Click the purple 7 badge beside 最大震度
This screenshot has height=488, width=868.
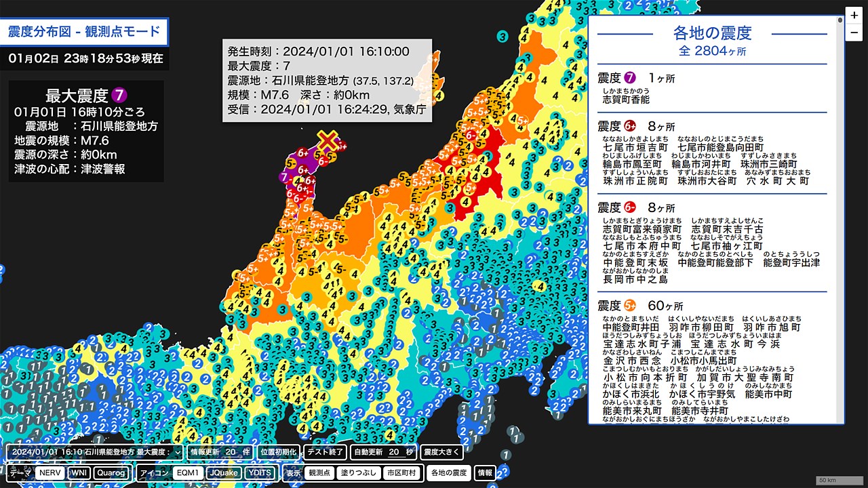coord(119,95)
